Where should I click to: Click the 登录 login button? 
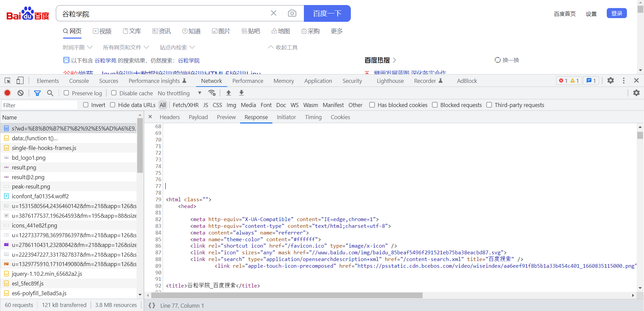tap(616, 13)
